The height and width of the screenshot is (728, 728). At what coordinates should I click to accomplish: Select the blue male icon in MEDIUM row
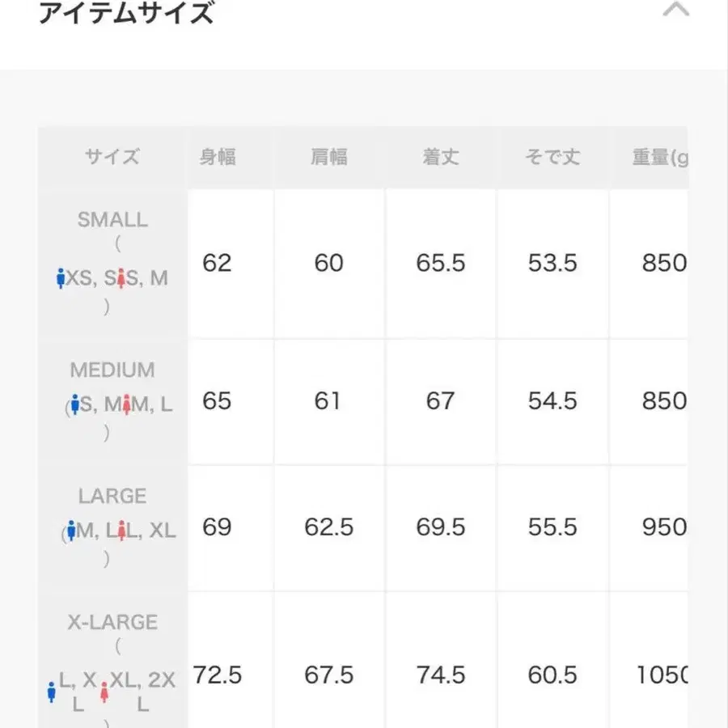pos(77,402)
